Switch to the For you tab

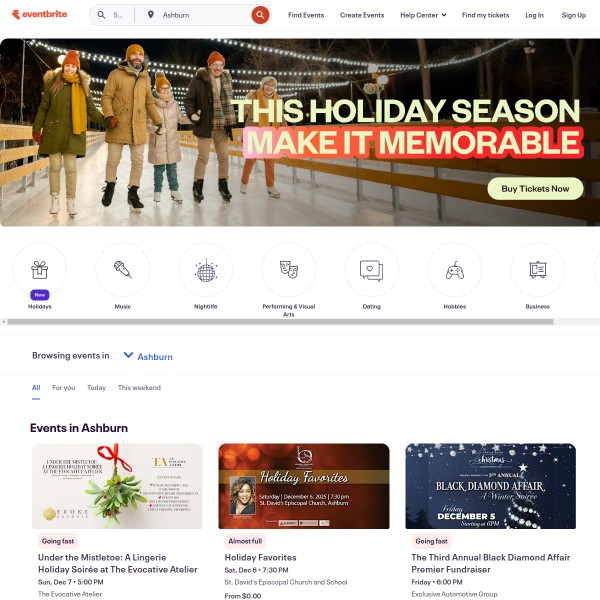(x=64, y=388)
